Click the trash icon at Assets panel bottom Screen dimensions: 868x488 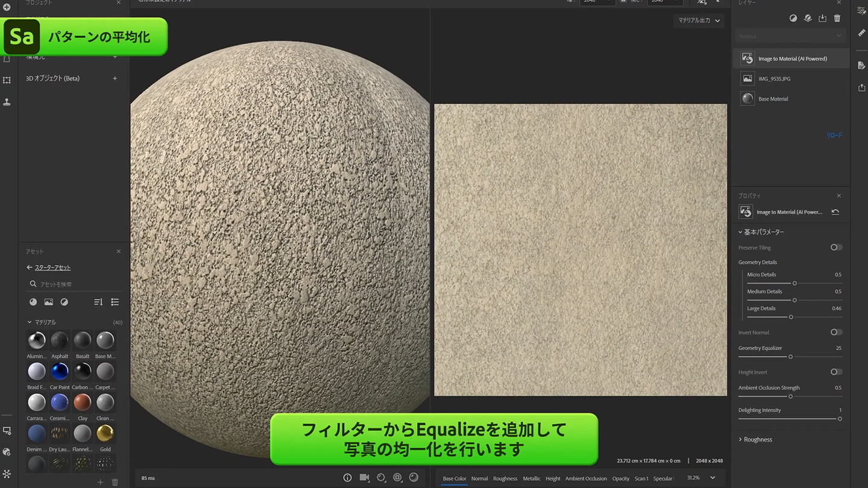click(x=115, y=482)
